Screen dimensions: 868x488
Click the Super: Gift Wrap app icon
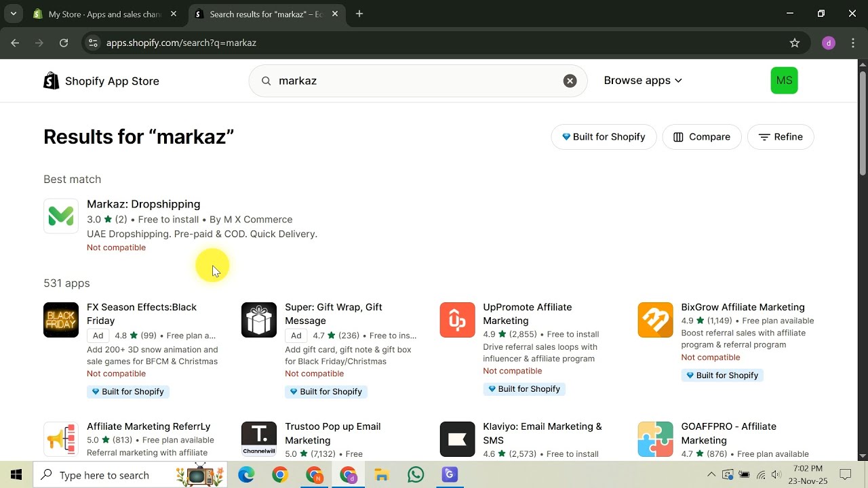point(259,320)
